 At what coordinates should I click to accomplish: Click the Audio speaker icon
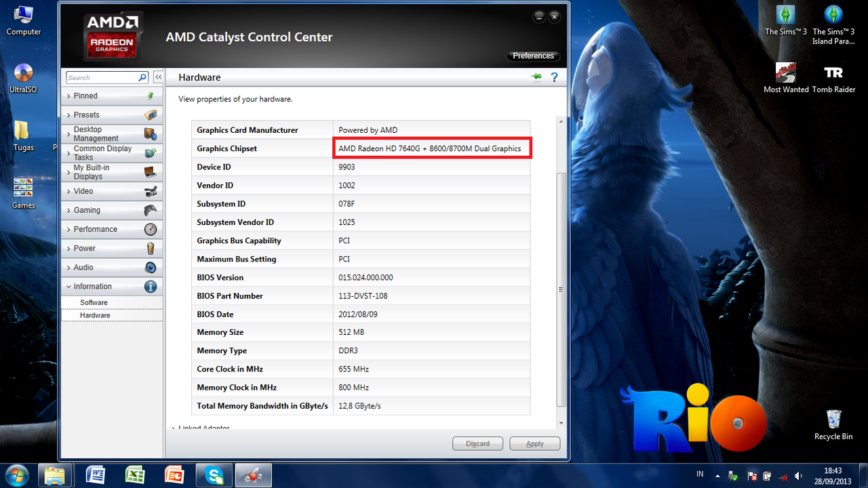[x=151, y=267]
